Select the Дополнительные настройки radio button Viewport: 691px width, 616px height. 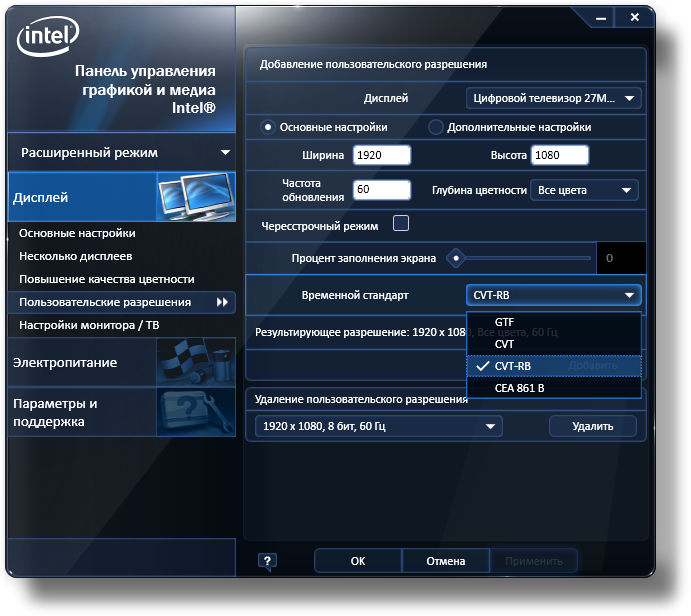[435, 127]
